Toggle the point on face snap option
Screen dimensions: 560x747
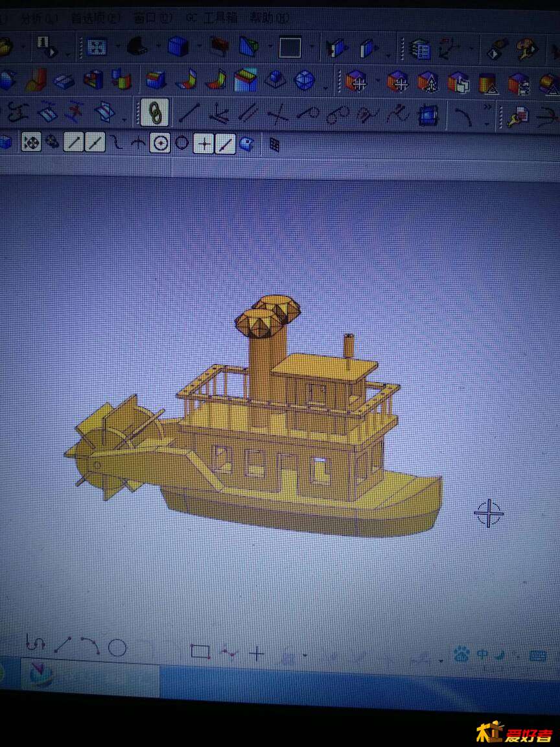coord(246,143)
